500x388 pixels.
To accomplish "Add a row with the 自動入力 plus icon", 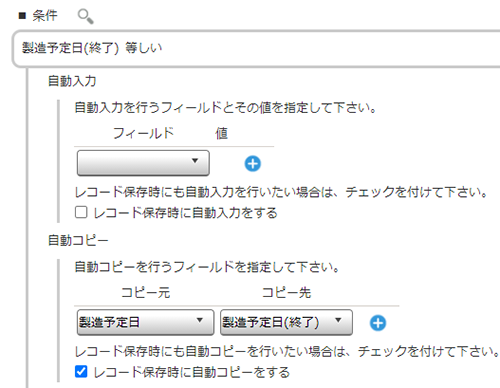I will pyautogui.click(x=253, y=164).
